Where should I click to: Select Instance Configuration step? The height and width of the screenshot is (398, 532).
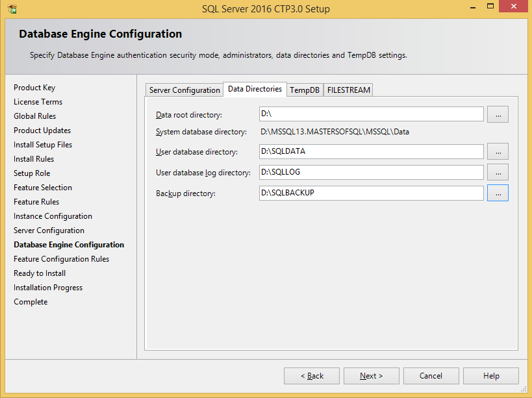point(53,216)
